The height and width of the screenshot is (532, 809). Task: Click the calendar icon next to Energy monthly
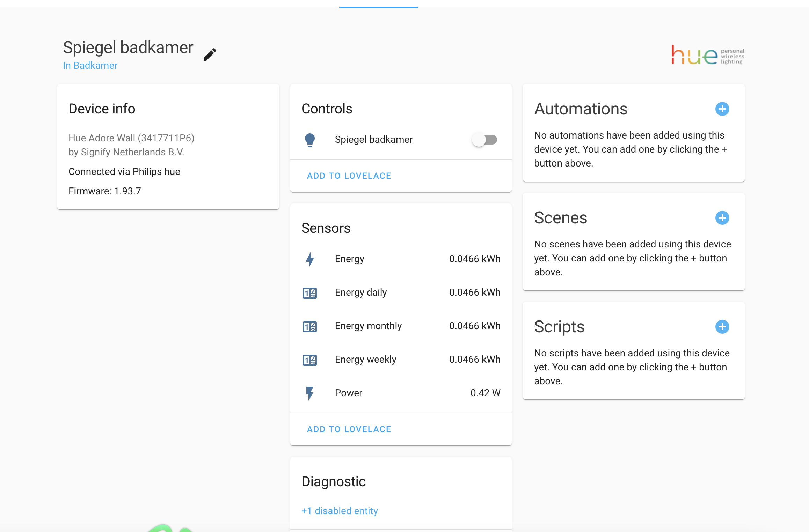[x=309, y=326]
